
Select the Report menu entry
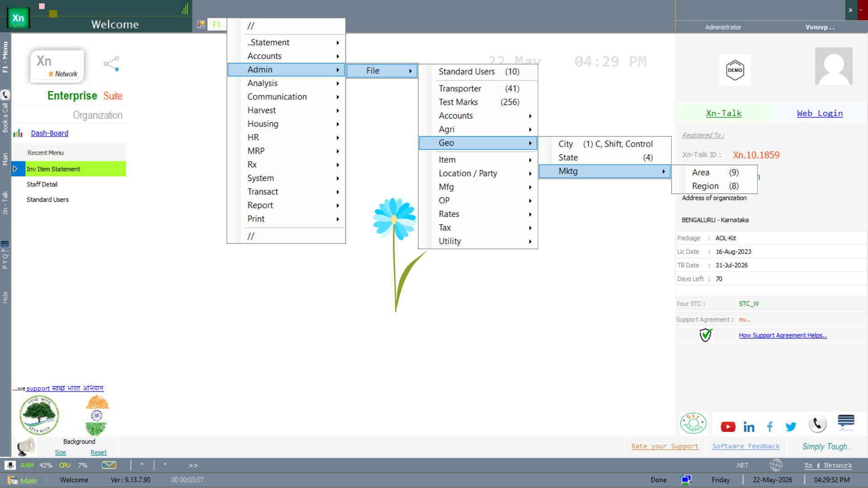point(286,205)
